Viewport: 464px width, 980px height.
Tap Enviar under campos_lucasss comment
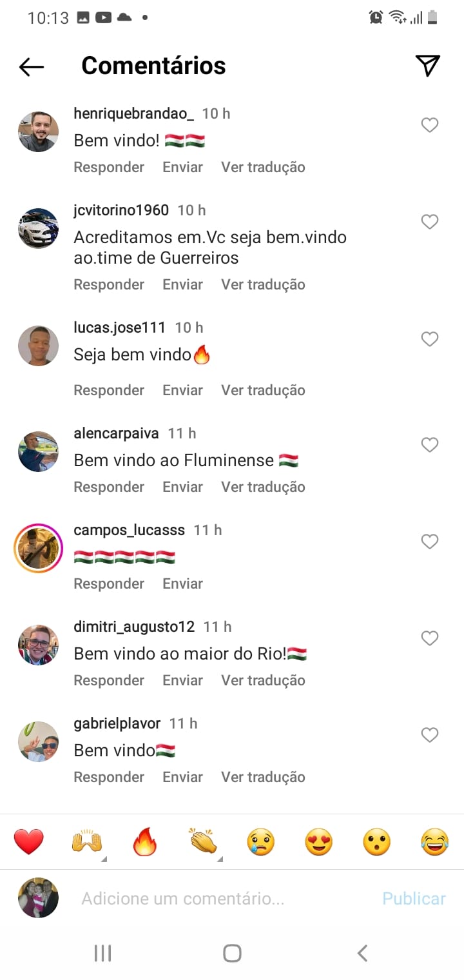[x=182, y=583]
